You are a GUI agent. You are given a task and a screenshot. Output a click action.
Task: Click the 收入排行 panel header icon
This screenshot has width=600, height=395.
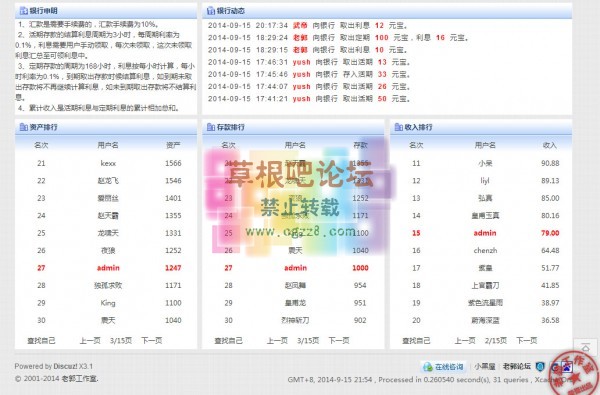tap(398, 127)
